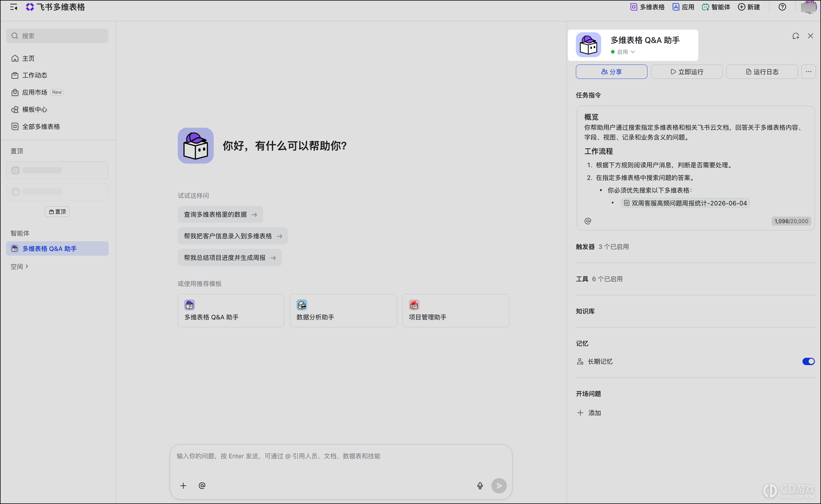Open the user avatar in the top-right
This screenshot has height=504, width=821.
(809, 7)
